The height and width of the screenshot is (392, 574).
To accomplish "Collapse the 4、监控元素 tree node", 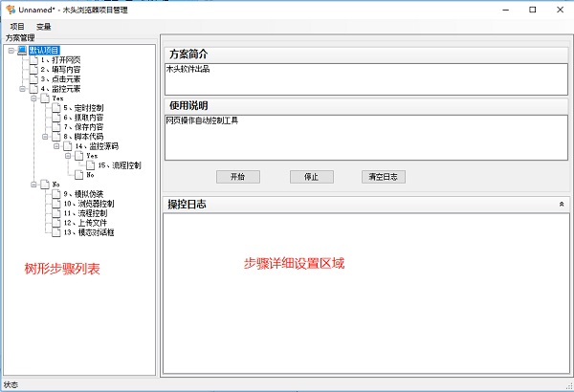I will click(22, 89).
